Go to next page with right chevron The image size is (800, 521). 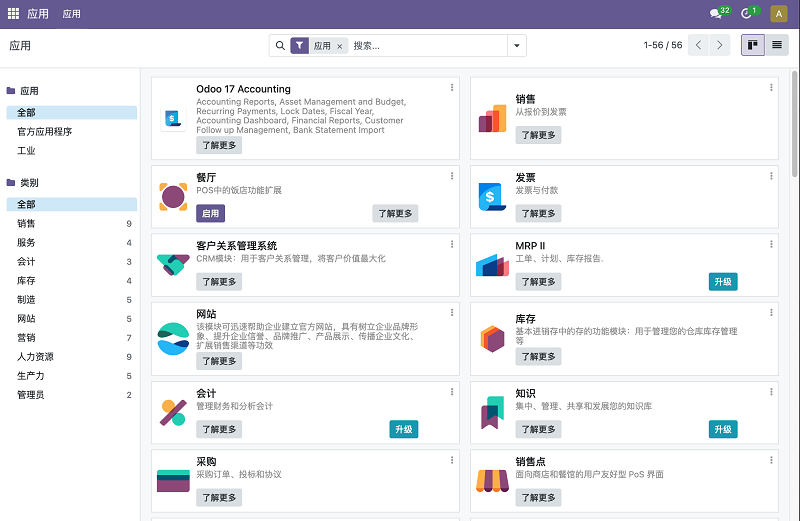click(x=719, y=45)
